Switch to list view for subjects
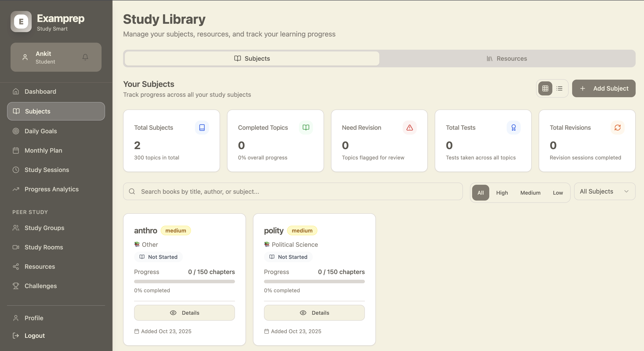644x351 pixels. coord(560,88)
